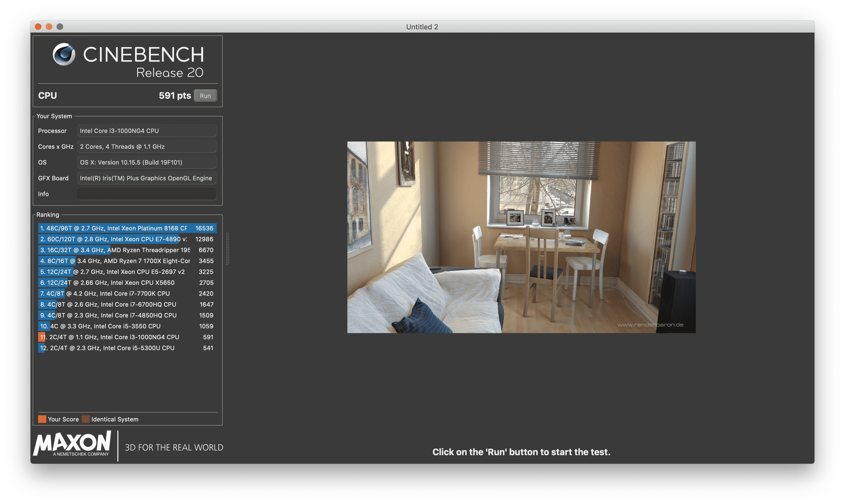The height and width of the screenshot is (504, 845).
Task: Click the Cores x GHz field
Action: click(147, 146)
